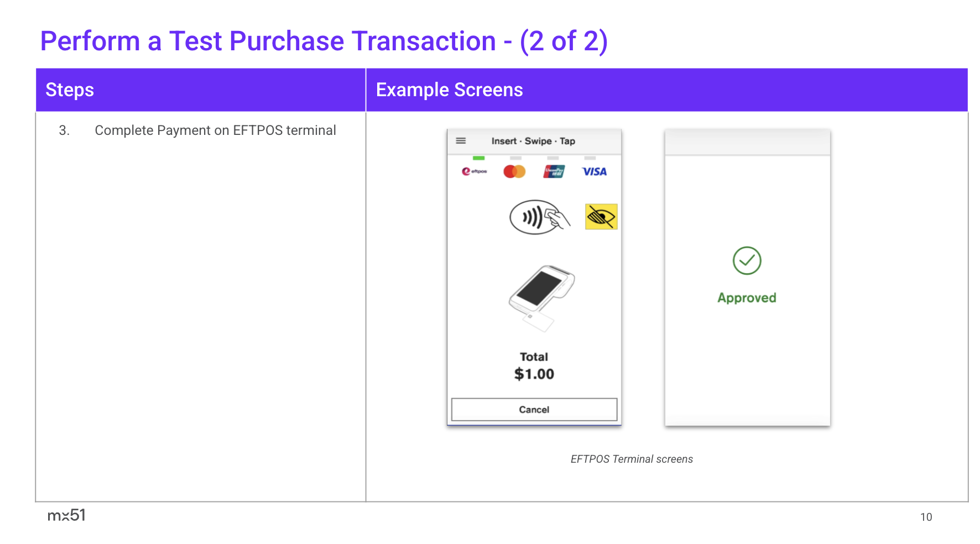Select the Mastercard logo
Screen dimensions: 980x544
[514, 171]
